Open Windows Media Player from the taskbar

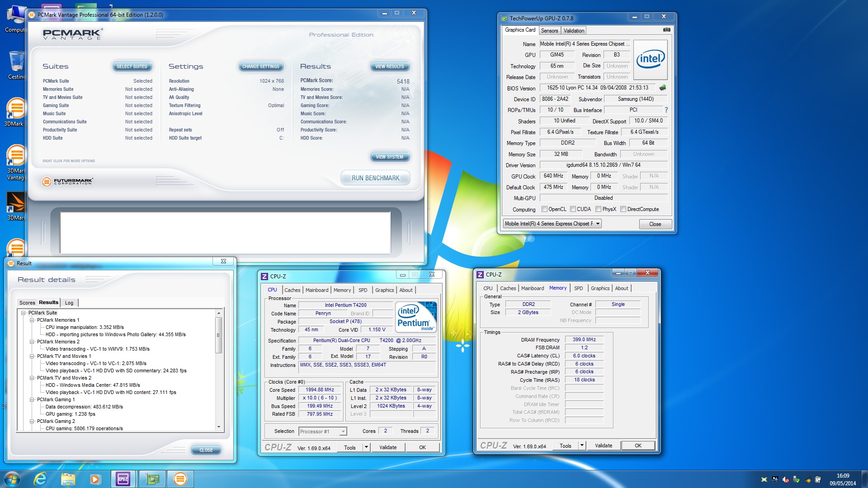pyautogui.click(x=95, y=479)
